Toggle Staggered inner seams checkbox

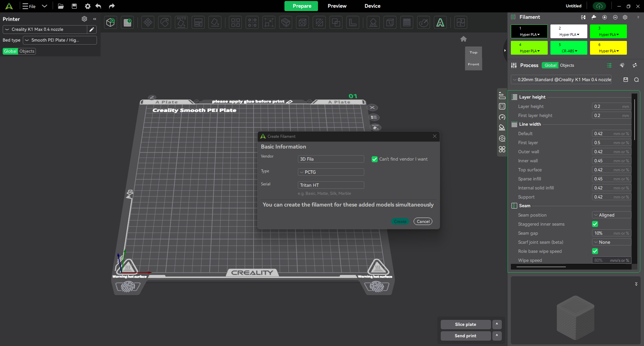[x=595, y=224]
